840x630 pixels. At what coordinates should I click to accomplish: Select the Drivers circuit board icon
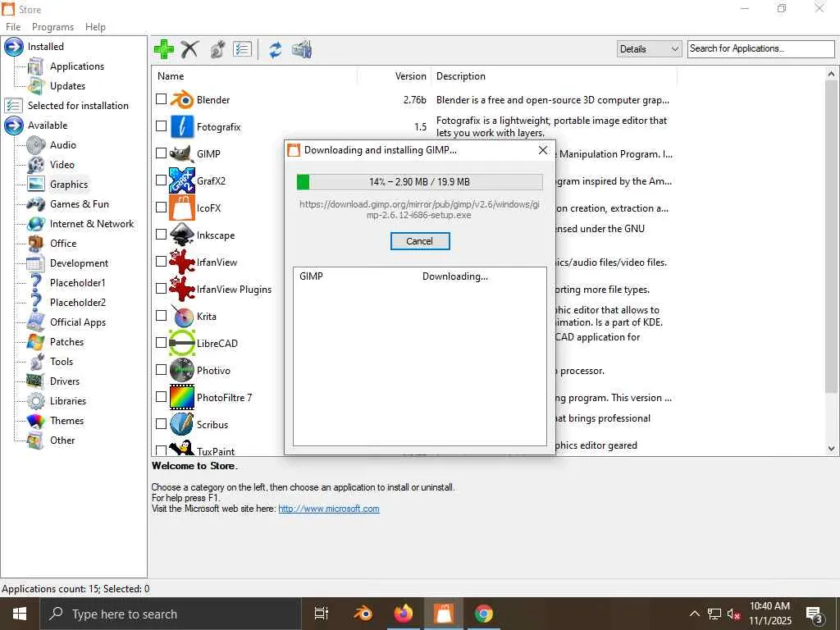pyautogui.click(x=36, y=381)
